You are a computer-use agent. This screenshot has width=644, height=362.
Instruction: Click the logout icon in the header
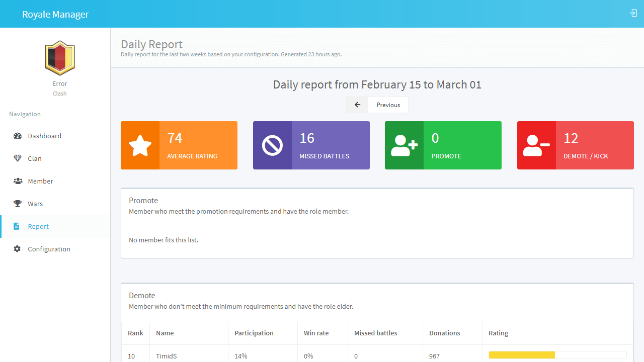tap(633, 13)
